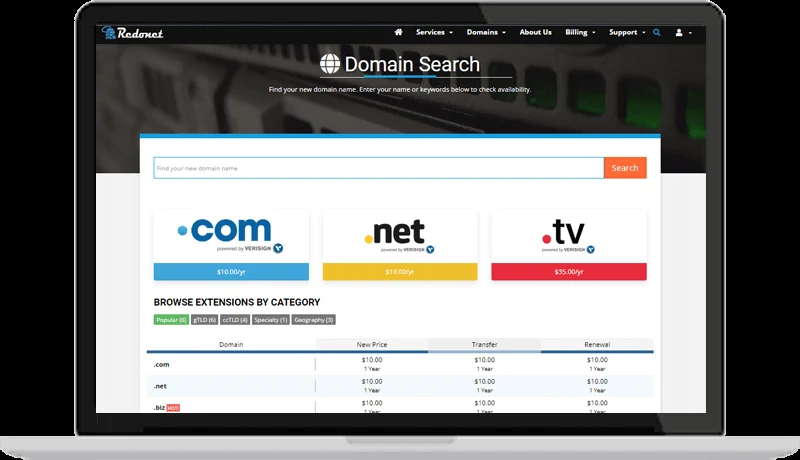Click the .biz row in pricing table
800x460 pixels.
(400, 406)
